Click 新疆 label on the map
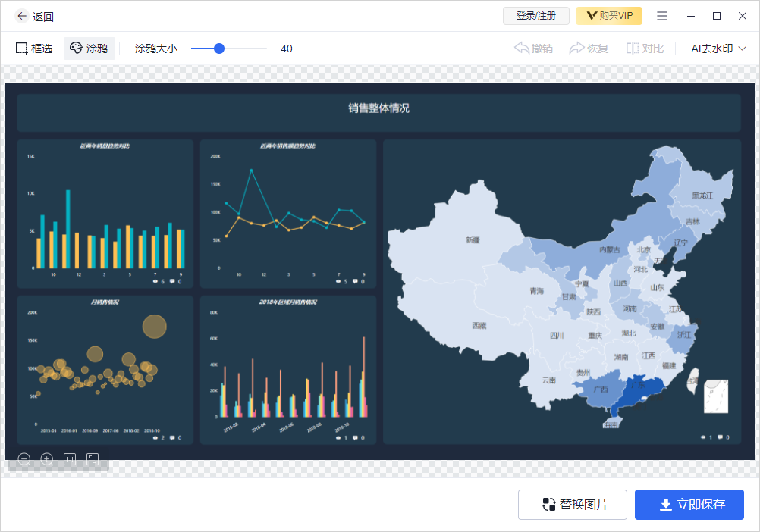This screenshot has height=532, width=760. coord(473,240)
